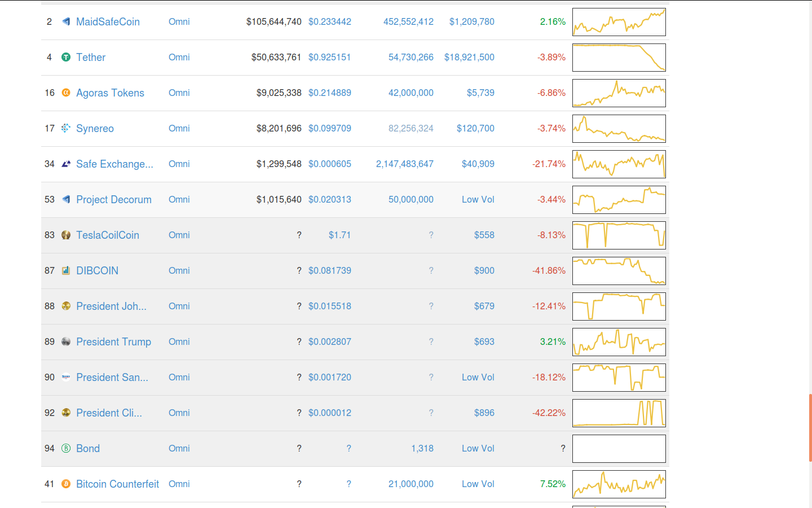Open the President Trump link

113,341
